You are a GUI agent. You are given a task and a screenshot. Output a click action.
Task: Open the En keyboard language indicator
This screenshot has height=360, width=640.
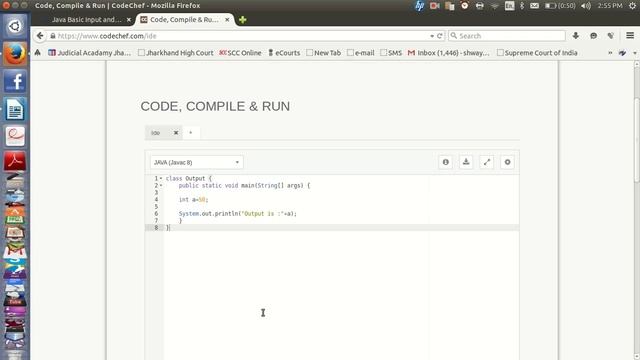[x=509, y=6]
